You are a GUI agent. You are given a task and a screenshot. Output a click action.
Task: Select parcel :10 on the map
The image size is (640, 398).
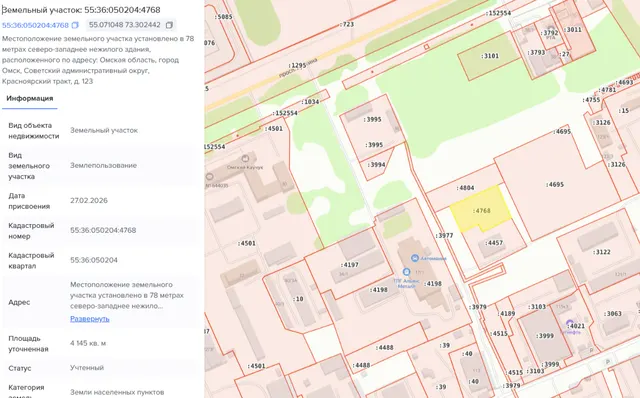point(298,299)
